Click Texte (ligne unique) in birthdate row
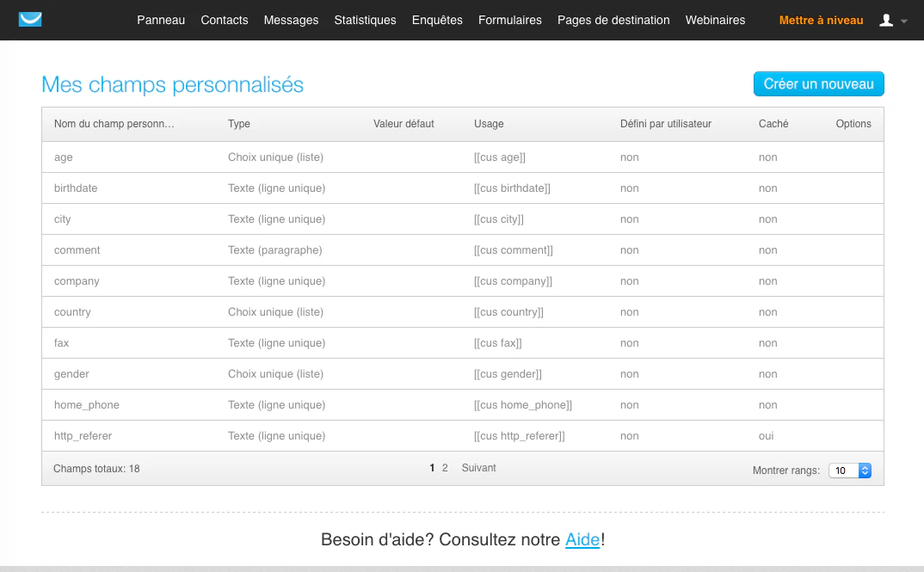 276,188
